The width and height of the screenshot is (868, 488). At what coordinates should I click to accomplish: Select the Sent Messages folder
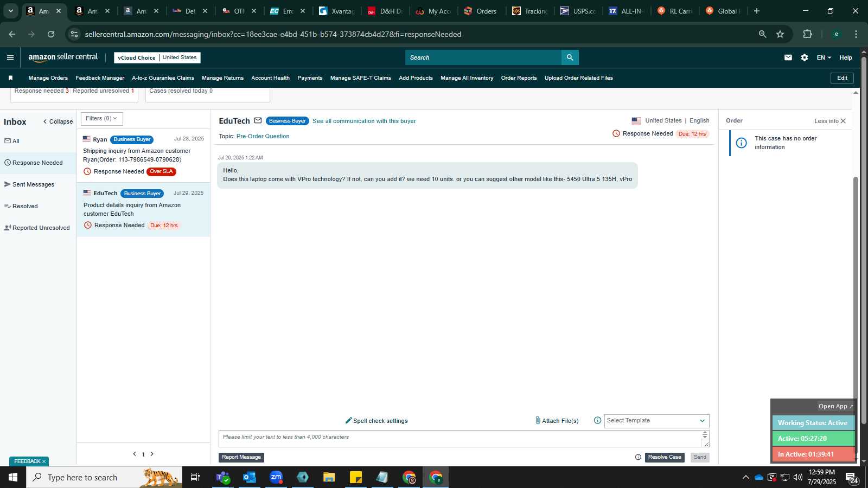click(29, 184)
